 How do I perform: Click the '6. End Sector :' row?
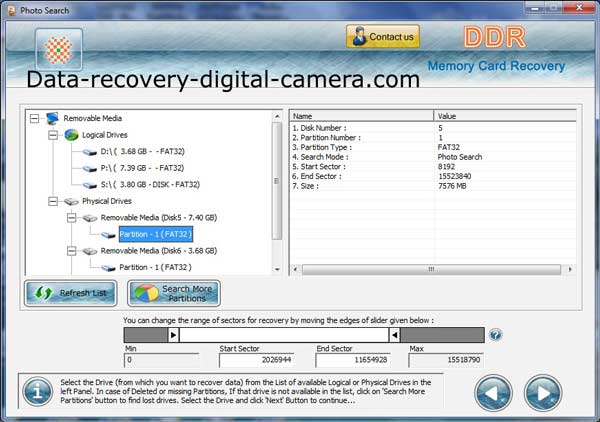click(433, 176)
